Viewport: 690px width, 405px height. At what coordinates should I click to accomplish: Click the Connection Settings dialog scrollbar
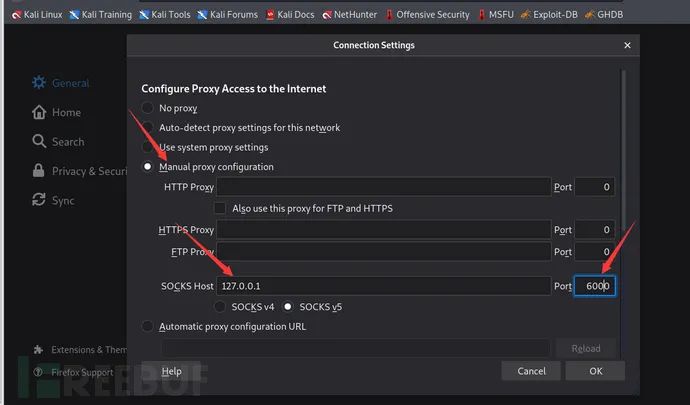click(x=623, y=150)
